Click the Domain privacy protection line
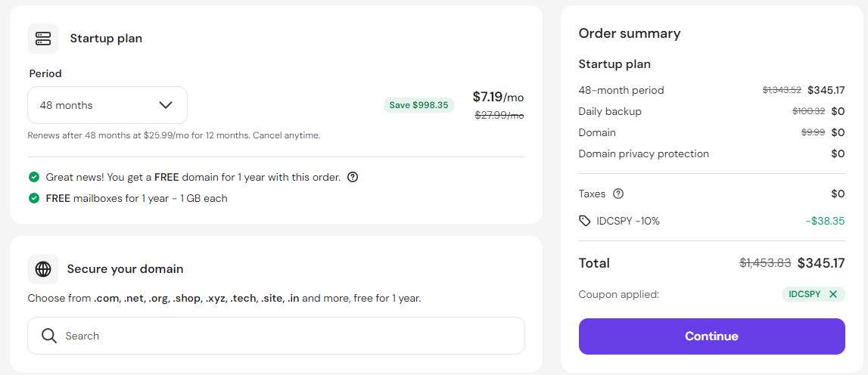Viewport: 868px width, 375px height. pyautogui.click(x=711, y=153)
